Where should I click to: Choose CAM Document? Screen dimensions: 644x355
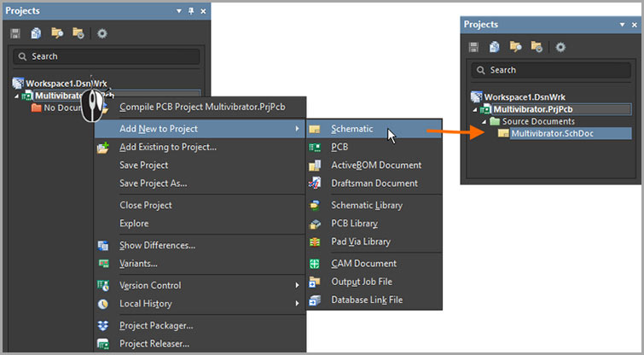(374, 264)
